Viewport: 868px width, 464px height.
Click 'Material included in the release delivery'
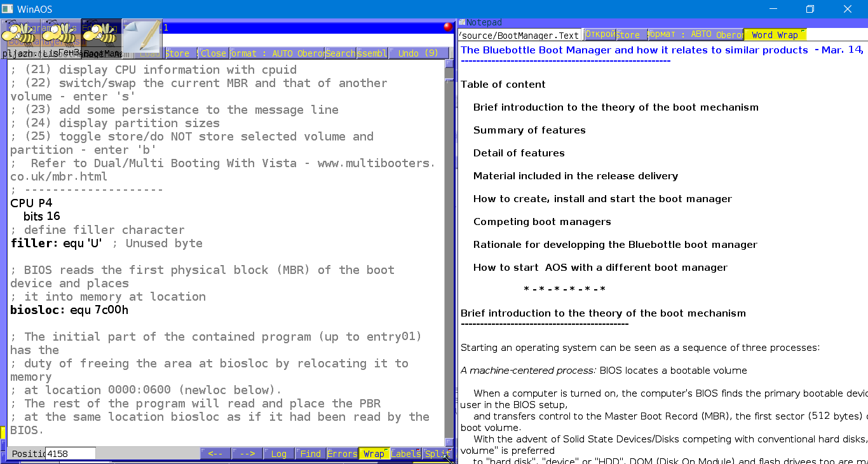point(576,176)
